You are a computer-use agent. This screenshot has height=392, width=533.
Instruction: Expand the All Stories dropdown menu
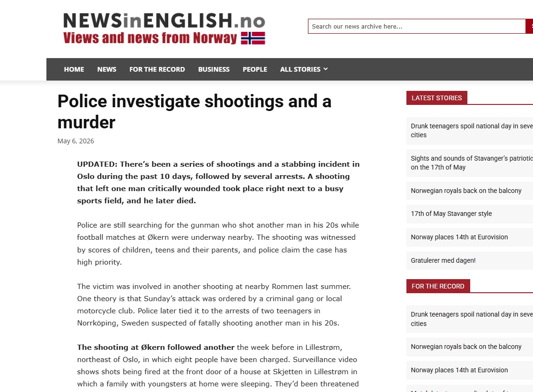(x=304, y=69)
